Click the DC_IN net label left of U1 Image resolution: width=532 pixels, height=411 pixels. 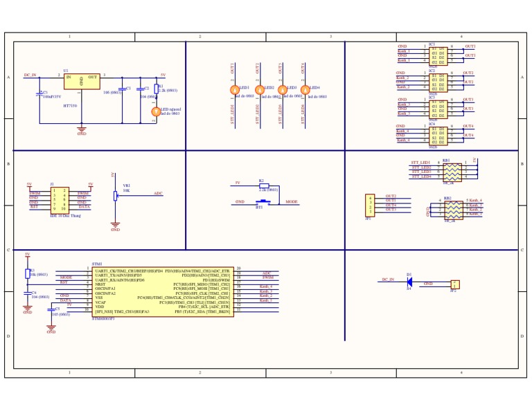pyautogui.click(x=30, y=75)
